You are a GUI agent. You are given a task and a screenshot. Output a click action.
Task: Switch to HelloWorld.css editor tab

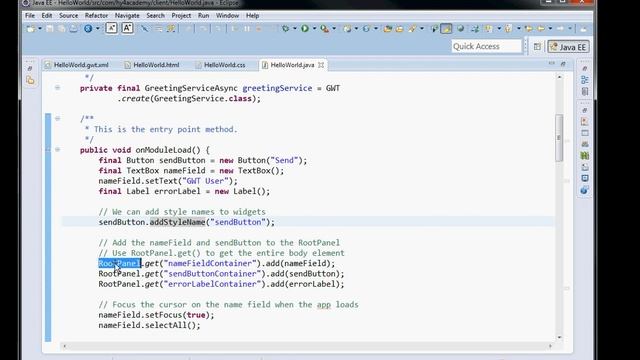[x=221, y=65]
